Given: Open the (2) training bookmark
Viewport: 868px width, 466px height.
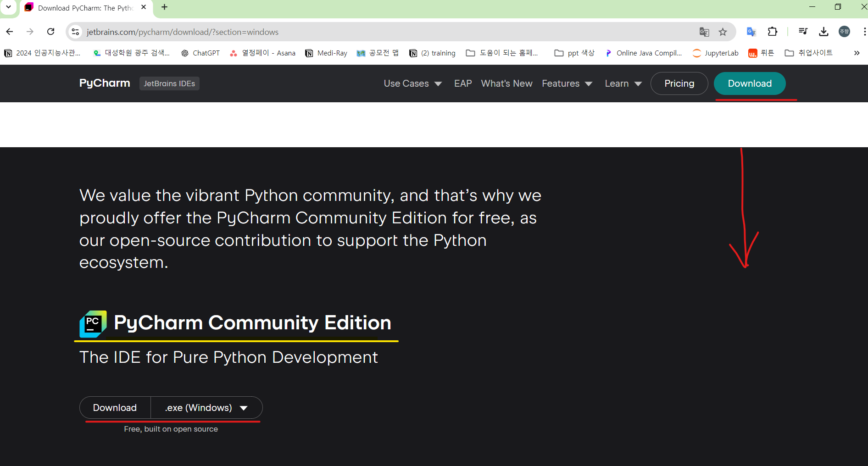Looking at the screenshot, I should coord(432,53).
